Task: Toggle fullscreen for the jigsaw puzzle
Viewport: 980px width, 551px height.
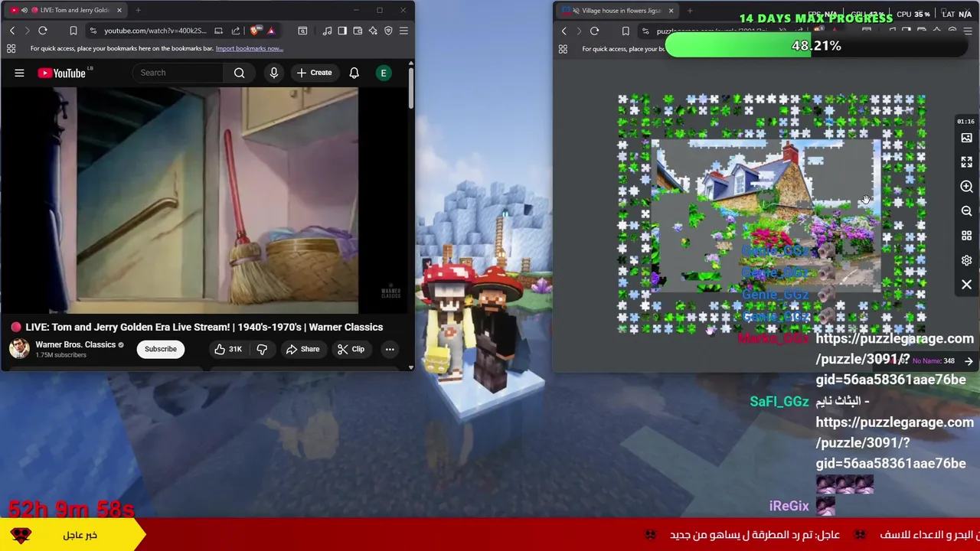Action: [966, 162]
